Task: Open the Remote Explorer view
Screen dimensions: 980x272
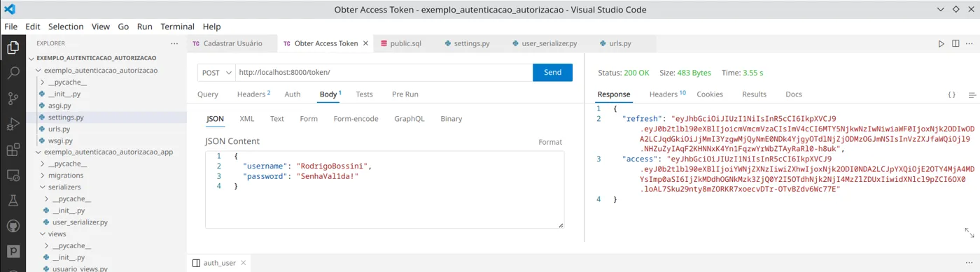Action: pos(13,176)
